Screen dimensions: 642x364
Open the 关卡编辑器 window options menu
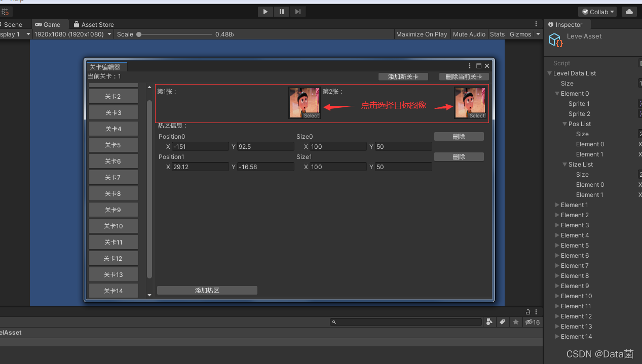[470, 66]
